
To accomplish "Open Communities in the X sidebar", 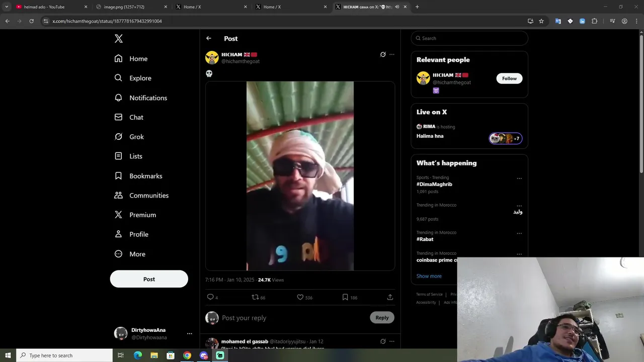I will tap(141, 195).
